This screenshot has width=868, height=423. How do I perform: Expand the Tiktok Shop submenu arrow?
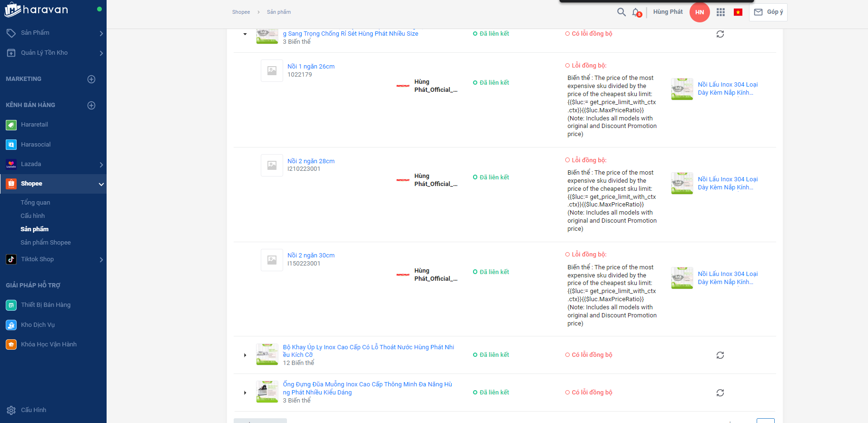(x=101, y=260)
